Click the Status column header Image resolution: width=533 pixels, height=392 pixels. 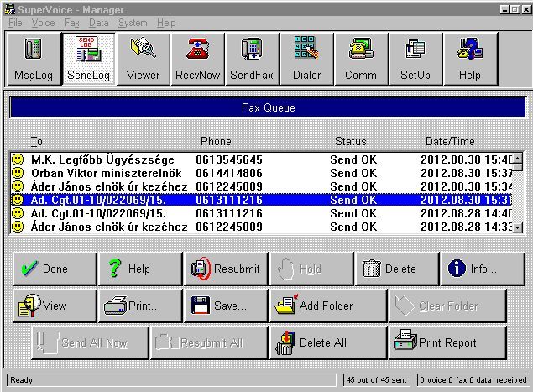(x=351, y=141)
